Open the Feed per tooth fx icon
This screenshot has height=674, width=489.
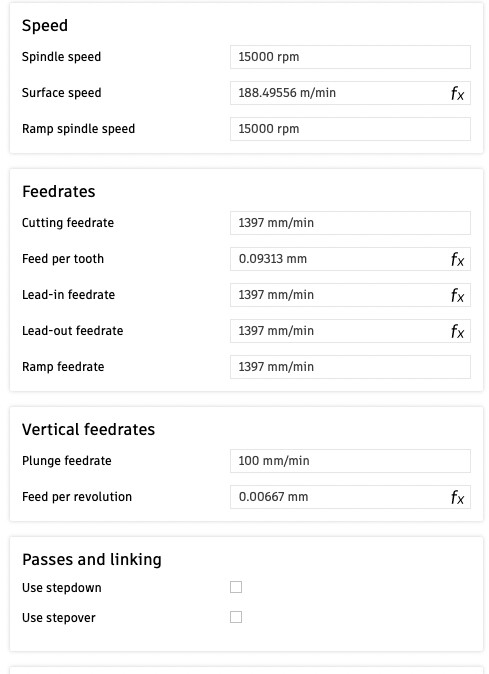(x=457, y=259)
